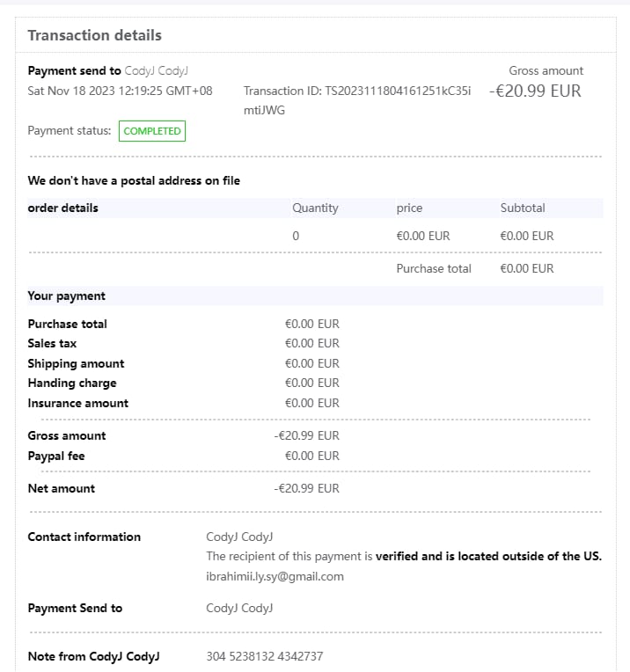Click the transaction date Sat Nov 18 2023
Viewport: 630px width, 672px height.
[120, 91]
